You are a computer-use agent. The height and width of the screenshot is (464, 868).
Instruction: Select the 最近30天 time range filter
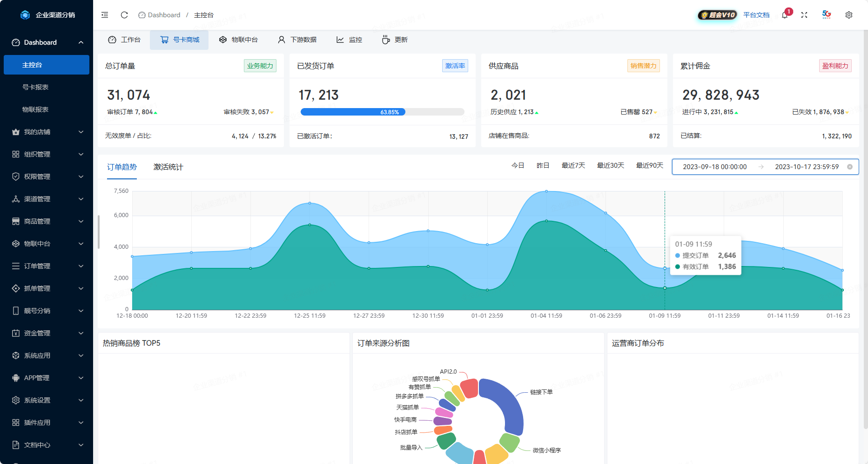(x=610, y=165)
